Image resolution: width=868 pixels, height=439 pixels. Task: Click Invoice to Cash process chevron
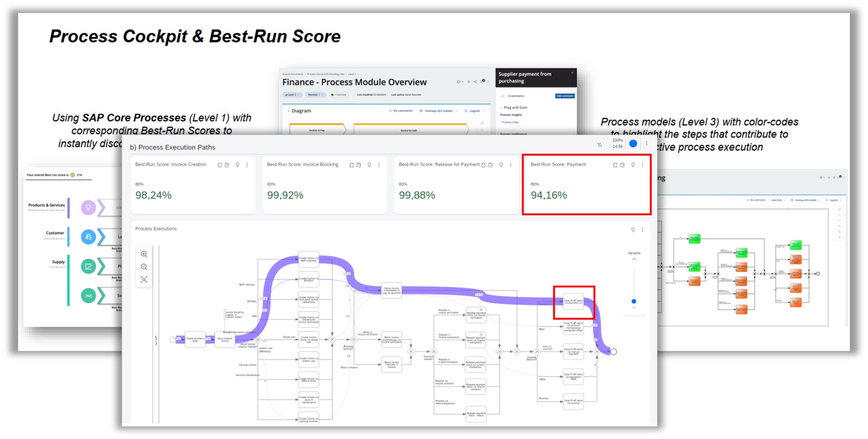point(411,130)
